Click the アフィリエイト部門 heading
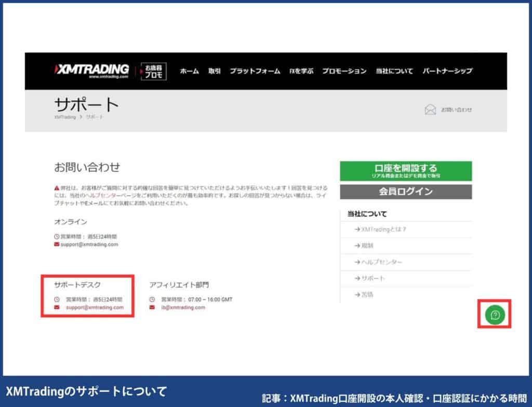Image resolution: width=532 pixels, height=407 pixels. click(x=179, y=285)
